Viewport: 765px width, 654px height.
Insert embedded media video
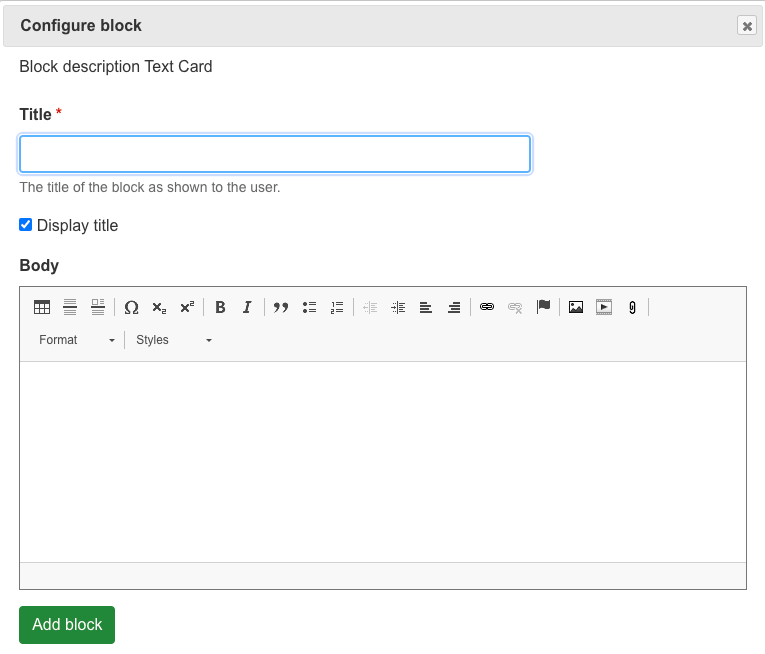604,307
